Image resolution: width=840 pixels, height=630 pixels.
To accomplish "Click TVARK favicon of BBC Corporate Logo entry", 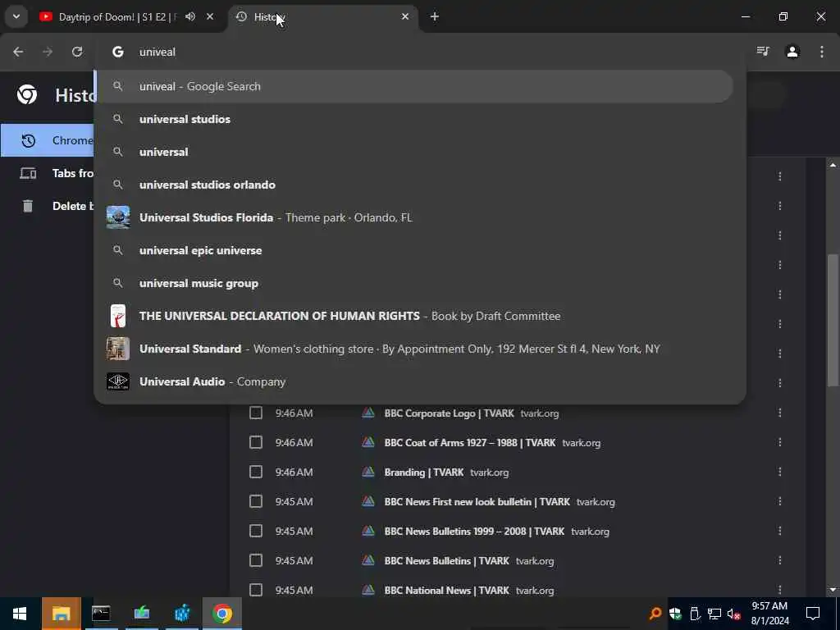I will (x=368, y=413).
